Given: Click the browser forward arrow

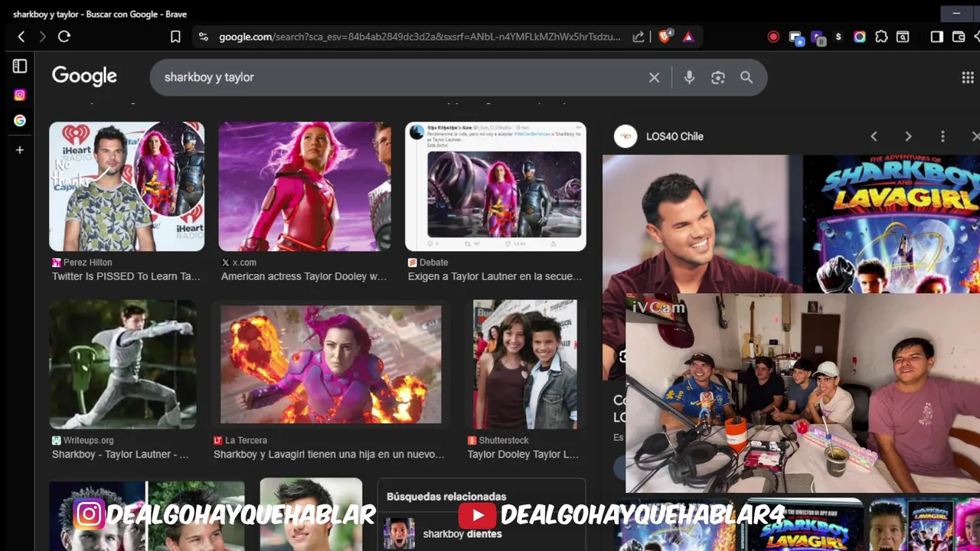Looking at the screenshot, I should 42,37.
